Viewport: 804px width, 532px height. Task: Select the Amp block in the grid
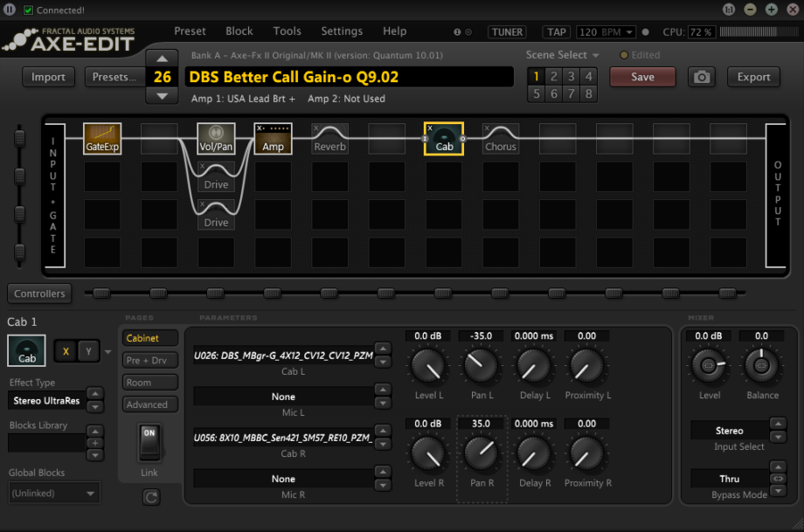coord(273,138)
